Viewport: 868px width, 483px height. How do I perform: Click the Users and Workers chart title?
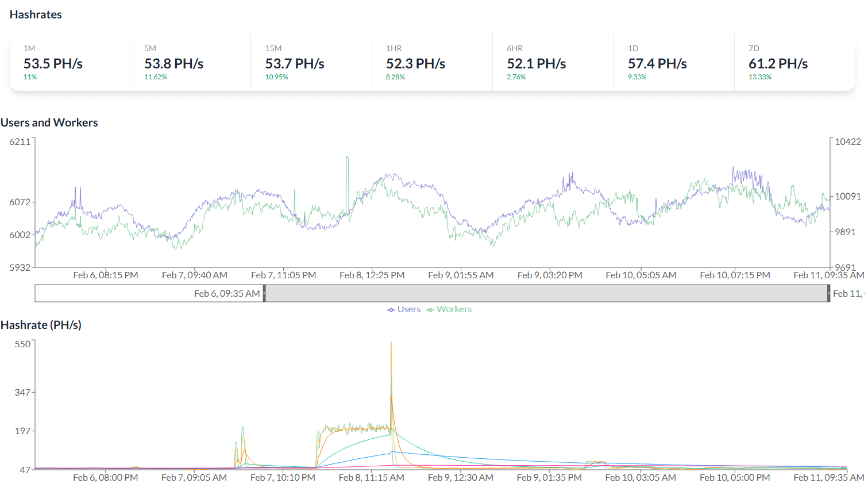[x=49, y=122]
